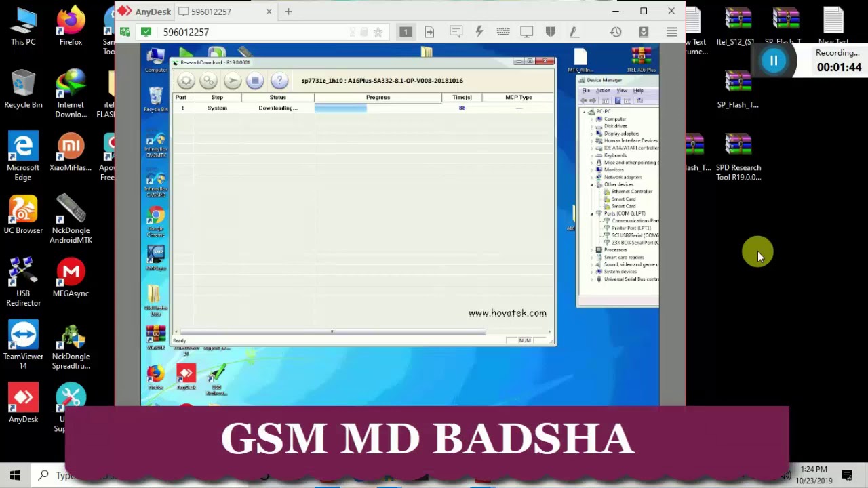
Task: Select monitor 1 in AnyDesk toolbar
Action: [406, 32]
